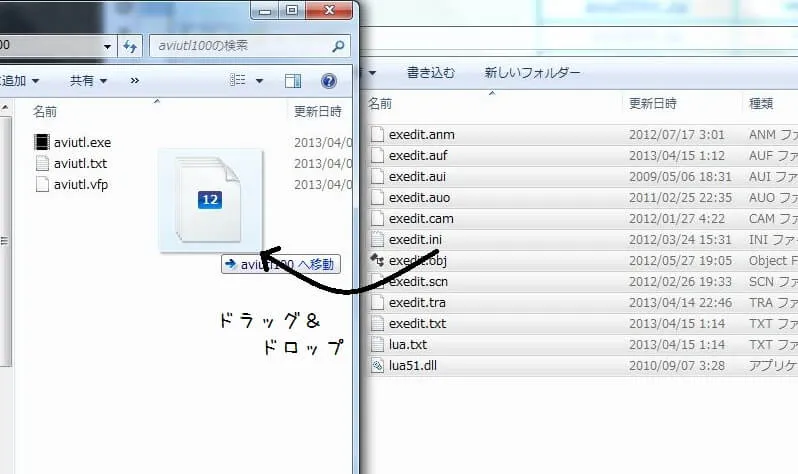798x474 pixels.
Task: Click the exedit.ini file icon
Action: [377, 239]
